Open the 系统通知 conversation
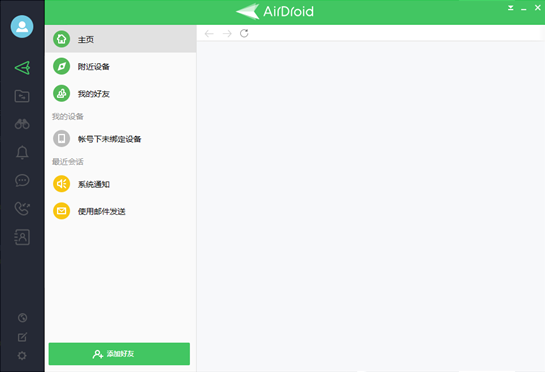 (x=121, y=184)
